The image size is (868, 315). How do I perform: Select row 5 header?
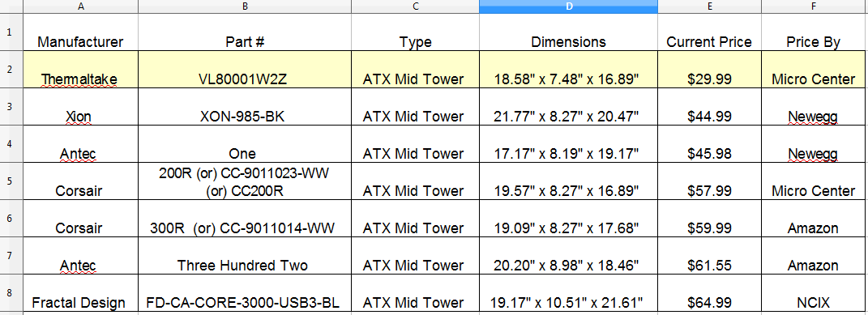tap(11, 181)
